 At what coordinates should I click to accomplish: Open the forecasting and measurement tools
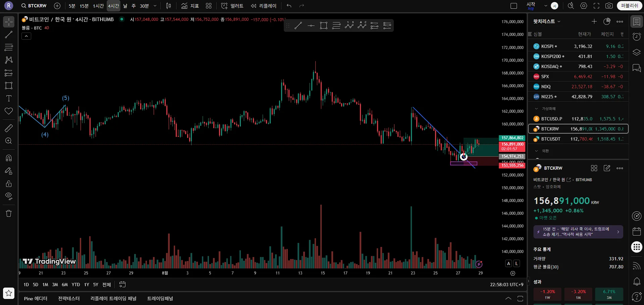click(x=9, y=73)
